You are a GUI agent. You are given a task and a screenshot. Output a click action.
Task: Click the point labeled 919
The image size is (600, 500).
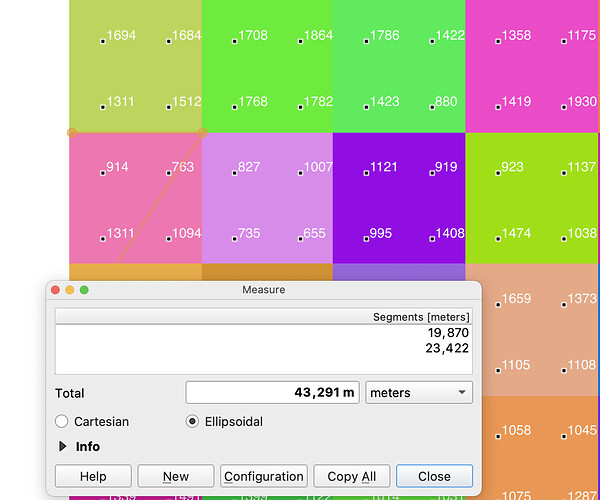432,173
